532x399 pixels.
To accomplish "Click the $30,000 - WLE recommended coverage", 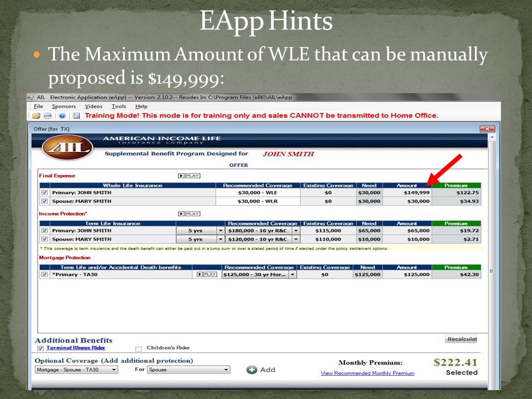I will pyautogui.click(x=258, y=192).
